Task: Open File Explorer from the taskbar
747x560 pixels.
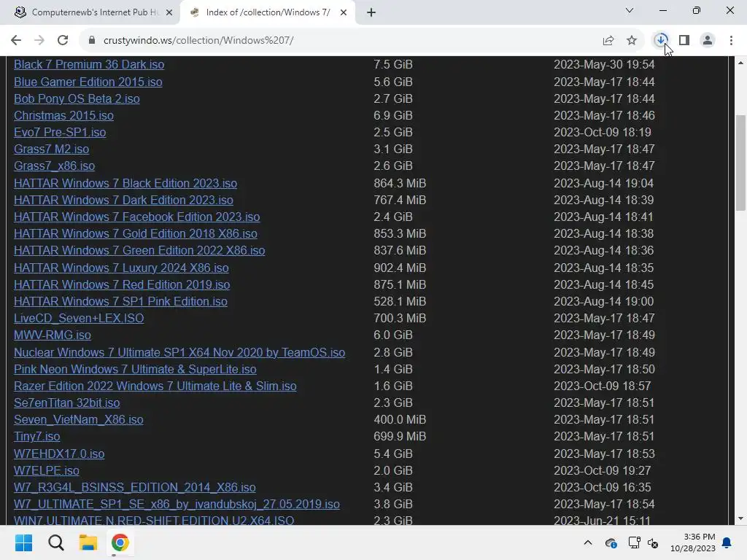Action: (x=88, y=542)
